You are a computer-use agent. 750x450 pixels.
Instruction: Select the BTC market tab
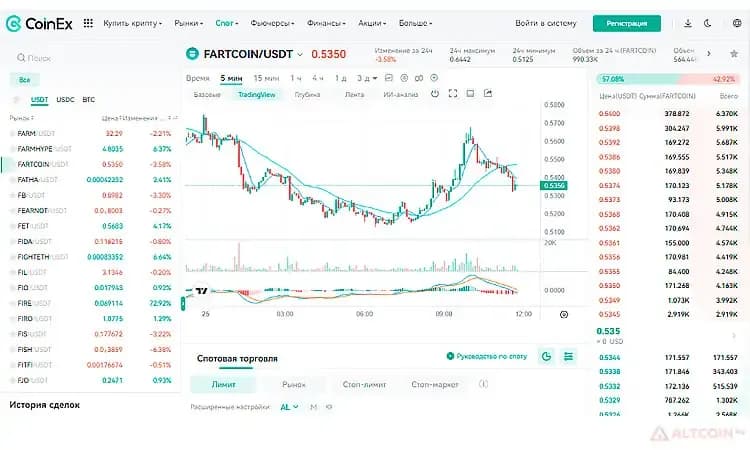click(x=88, y=99)
